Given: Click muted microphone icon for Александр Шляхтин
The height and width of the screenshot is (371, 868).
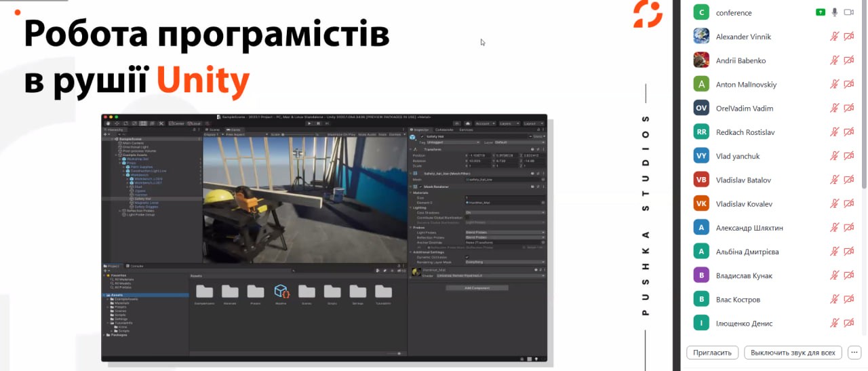Looking at the screenshot, I should [835, 228].
